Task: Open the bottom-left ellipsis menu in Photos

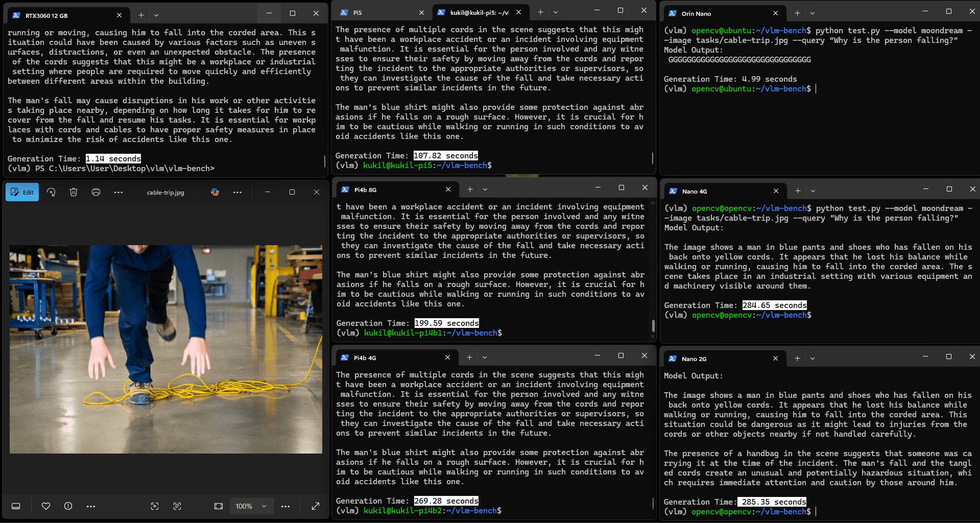Action: click(x=91, y=506)
